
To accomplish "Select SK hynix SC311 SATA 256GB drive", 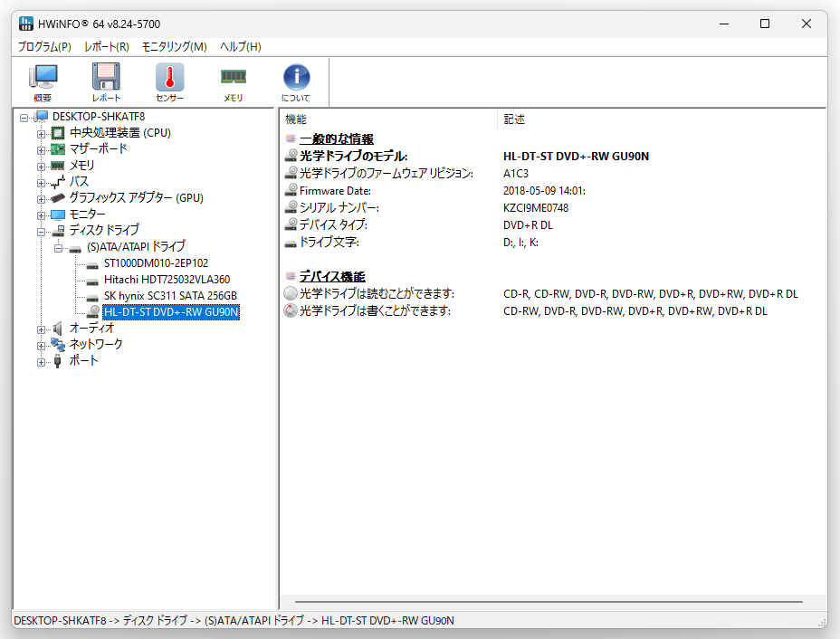I will (x=170, y=296).
